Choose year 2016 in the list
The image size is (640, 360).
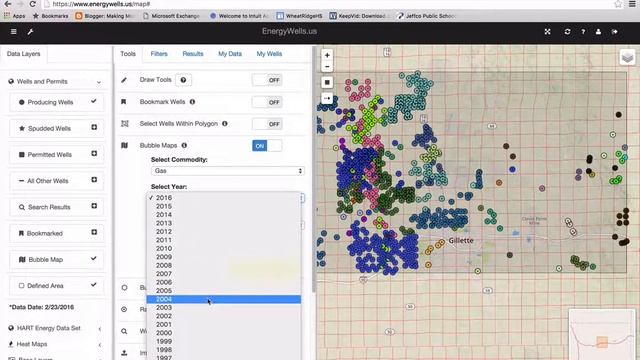tap(224, 198)
